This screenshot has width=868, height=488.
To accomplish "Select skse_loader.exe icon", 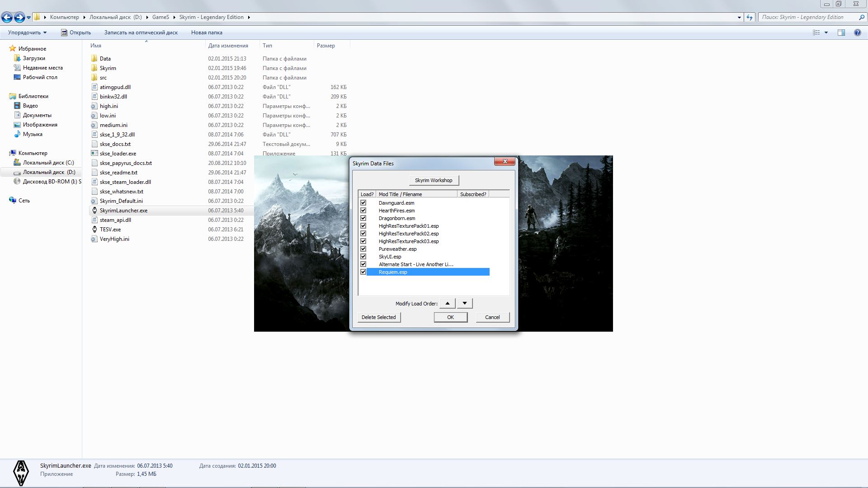I will point(94,153).
